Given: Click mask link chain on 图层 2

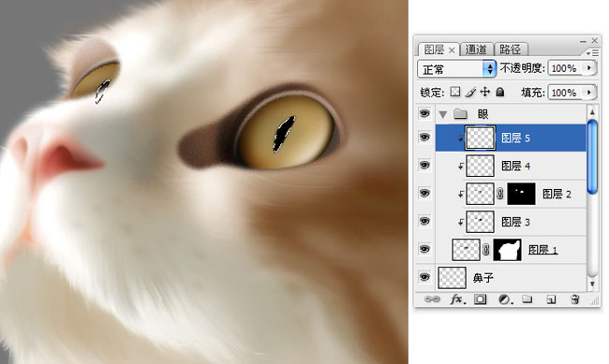Looking at the screenshot, I should (500, 194).
